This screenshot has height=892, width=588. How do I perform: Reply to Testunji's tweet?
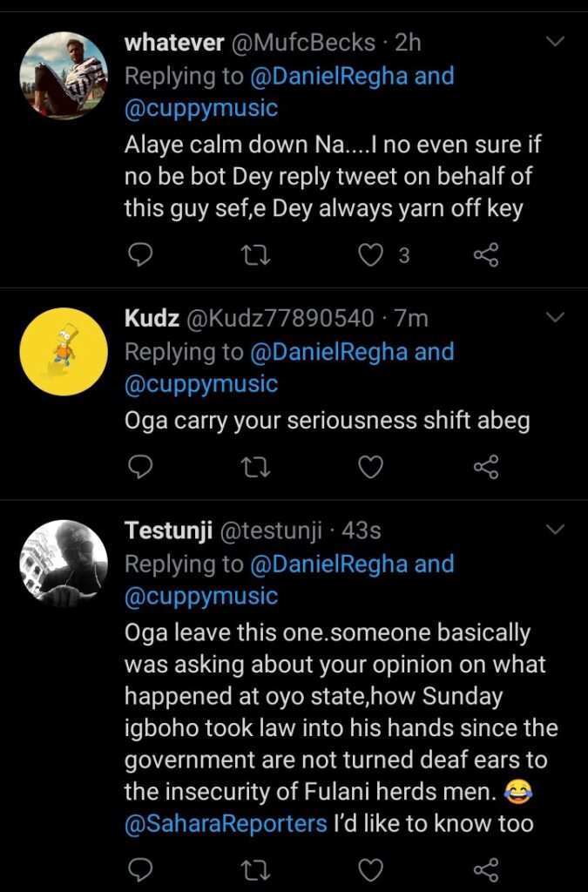(x=140, y=868)
